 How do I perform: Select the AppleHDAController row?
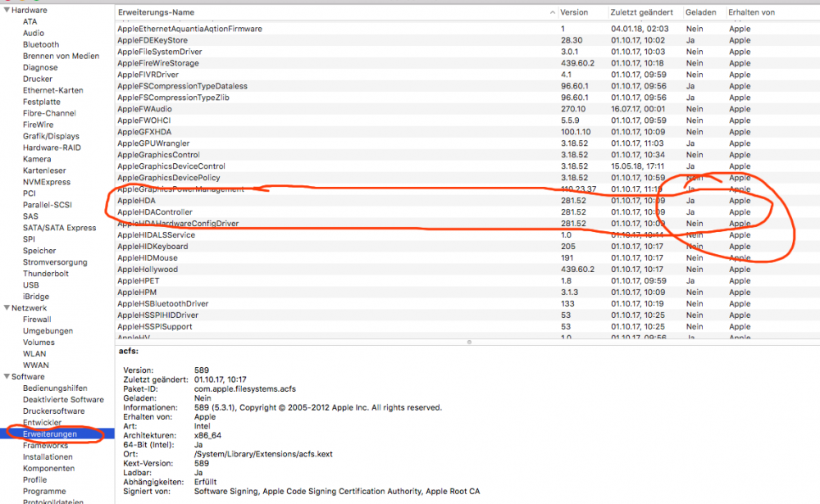tap(467, 212)
